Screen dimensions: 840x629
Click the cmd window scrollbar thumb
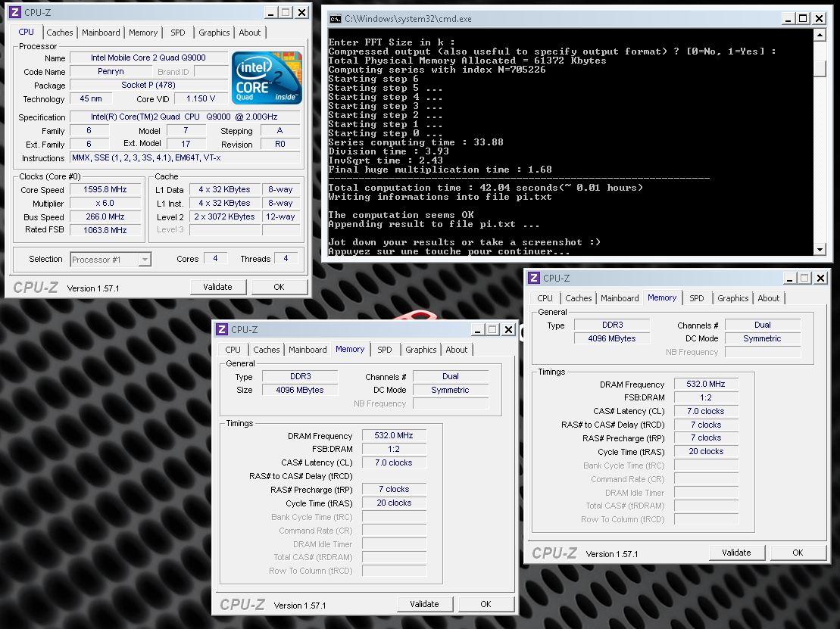point(819,69)
